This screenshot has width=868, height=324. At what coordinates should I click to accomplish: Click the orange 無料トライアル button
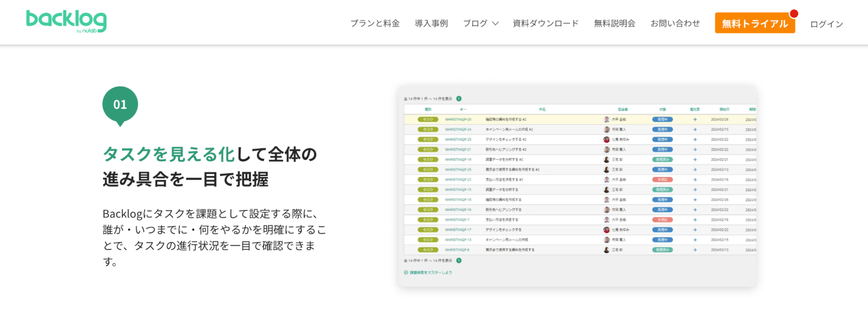[755, 23]
